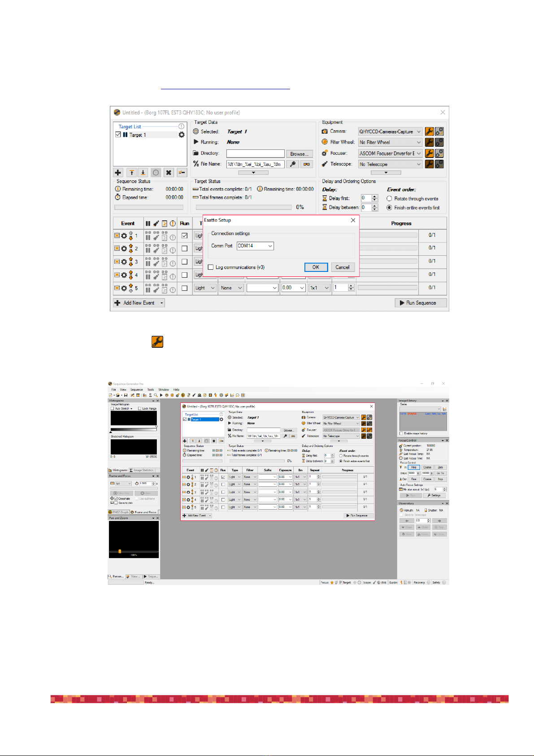Image resolution: width=534 pixels, height=756 pixels.
Task: Select Rotate through events, upper screenshot
Action: 389,199
